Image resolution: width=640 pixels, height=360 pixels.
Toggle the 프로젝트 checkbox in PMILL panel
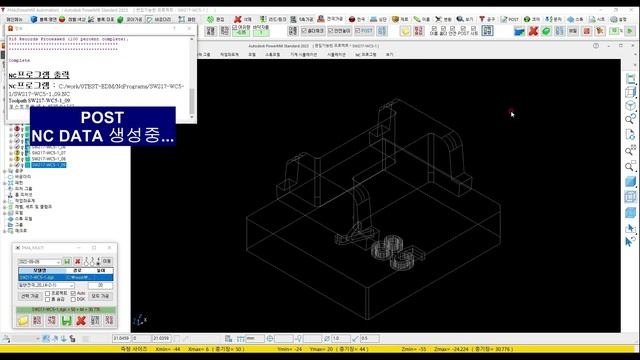point(47,293)
